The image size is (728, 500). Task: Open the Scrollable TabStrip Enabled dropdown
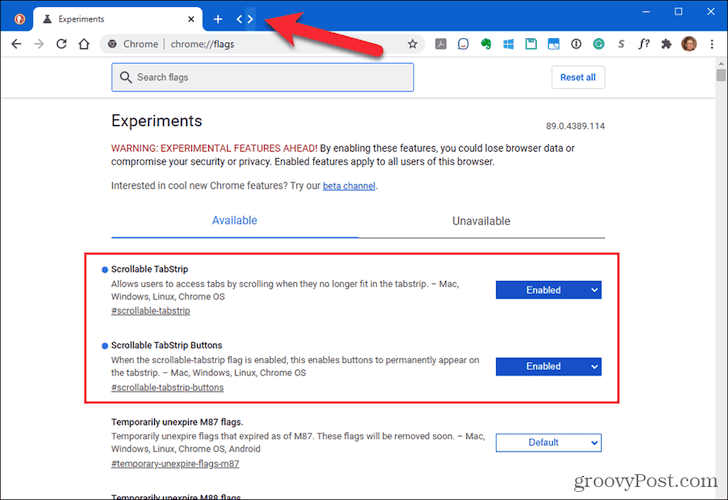(x=548, y=290)
